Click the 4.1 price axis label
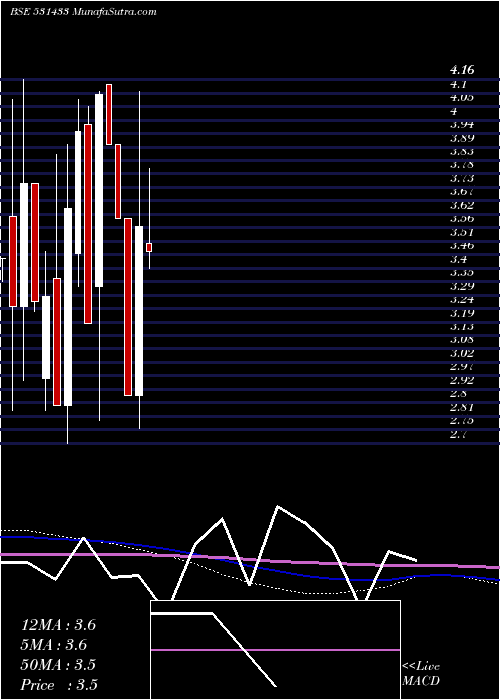500x700 pixels. pos(458,84)
